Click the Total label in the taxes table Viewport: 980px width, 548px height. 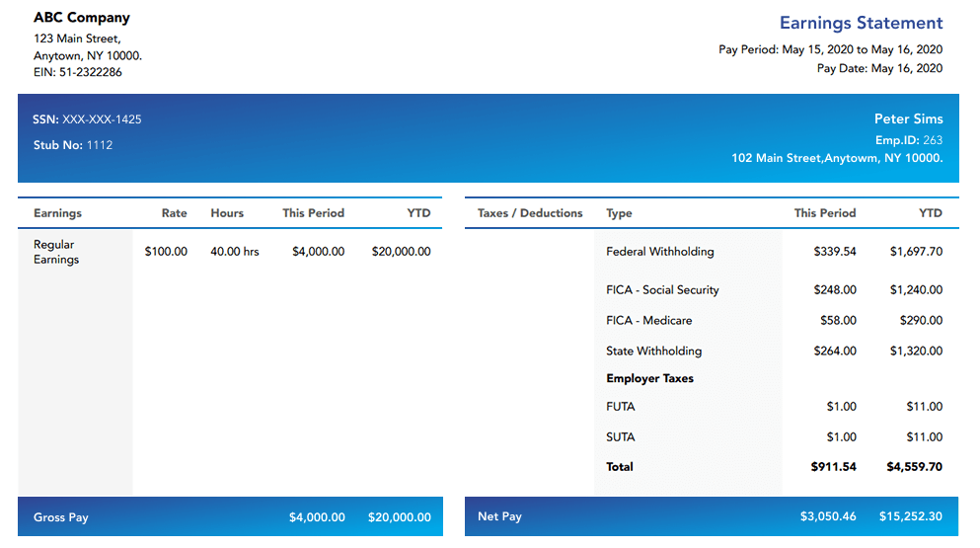pyautogui.click(x=620, y=467)
